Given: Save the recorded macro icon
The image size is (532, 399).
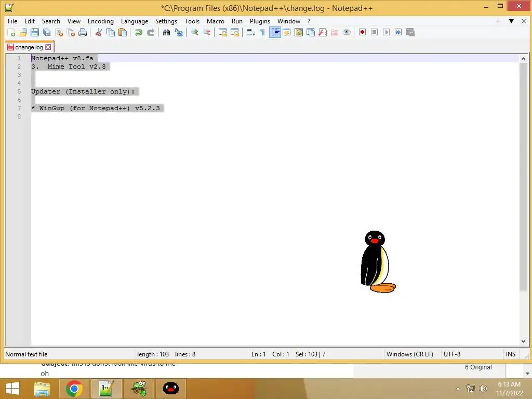Looking at the screenshot, I should (x=410, y=32).
